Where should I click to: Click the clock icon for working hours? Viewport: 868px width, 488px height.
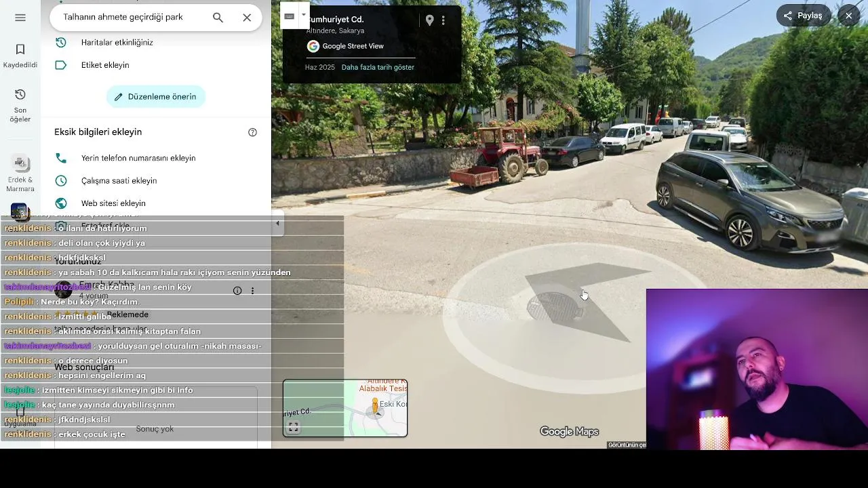coord(61,181)
